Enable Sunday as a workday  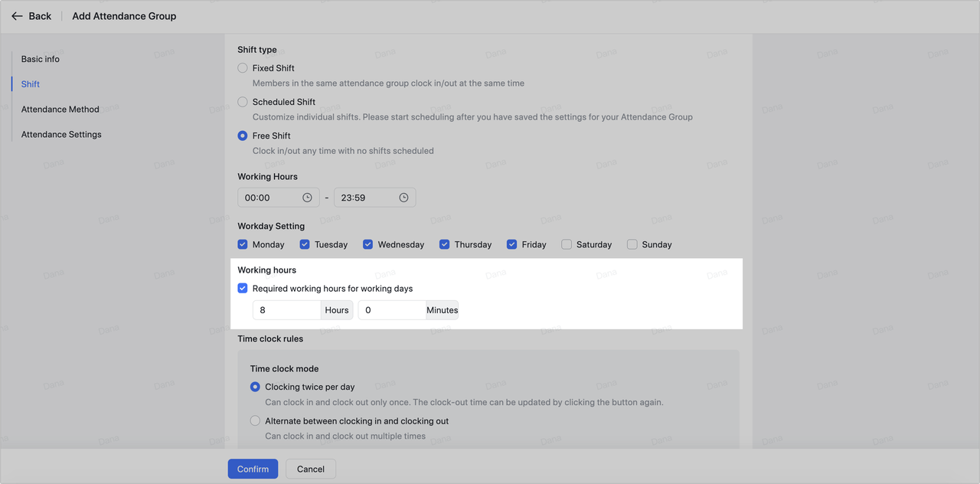pyautogui.click(x=632, y=244)
